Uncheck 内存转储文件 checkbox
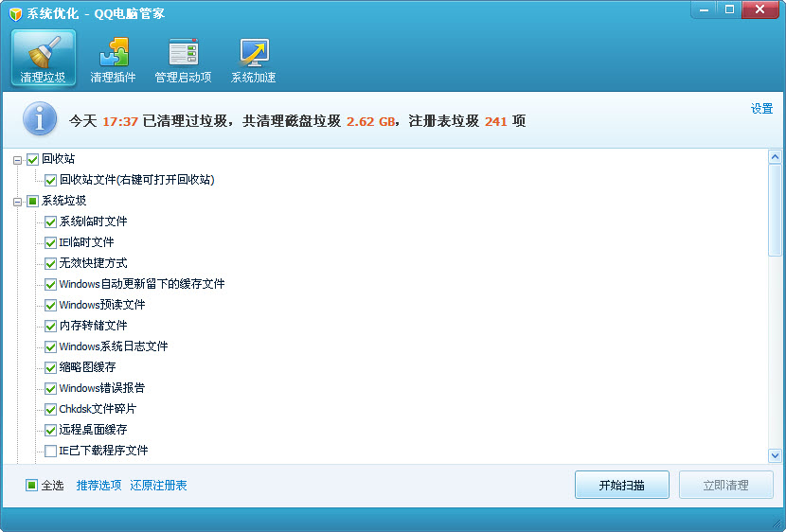 coord(50,327)
